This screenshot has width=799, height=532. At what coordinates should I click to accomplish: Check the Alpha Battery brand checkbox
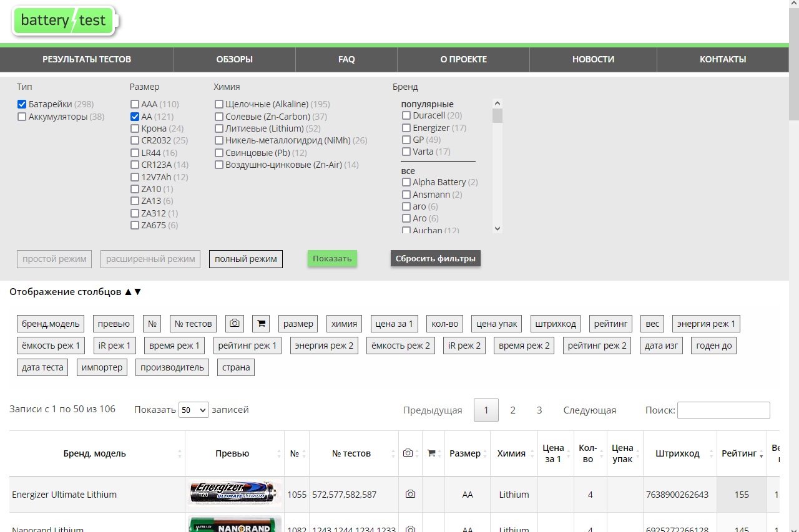click(x=406, y=182)
